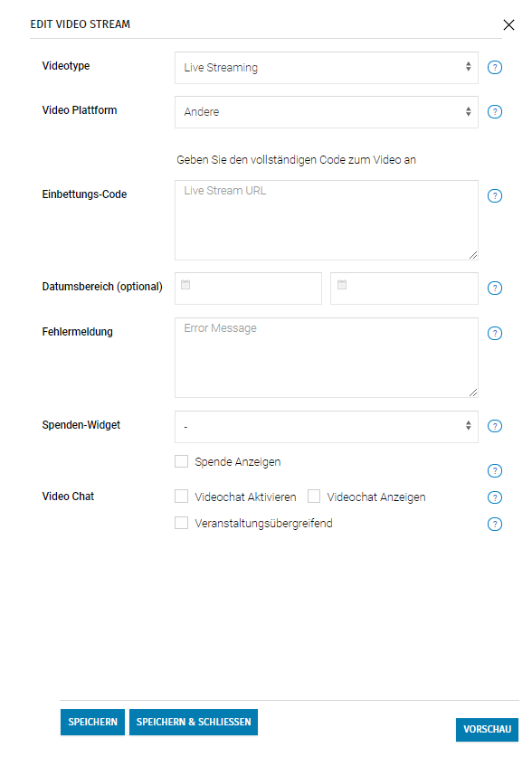Click help icon beside Datumsbereich
The image size is (532, 757).
[494, 289]
